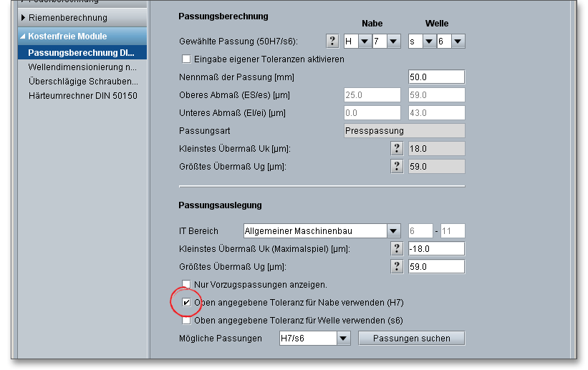Expand IT Bereich Allgemeiner Maschinenbau dropdown
Image resolution: width=588 pixels, height=370 pixels.
point(393,231)
